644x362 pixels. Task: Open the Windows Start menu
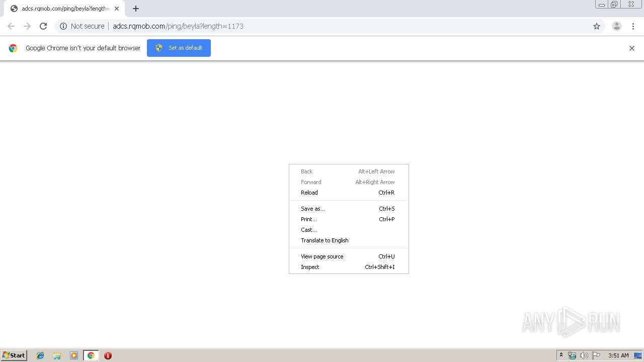tap(14, 355)
